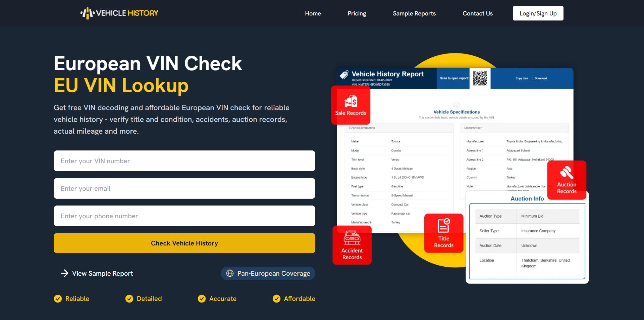
Task: Open Sample Reports in navigation
Action: (x=414, y=13)
